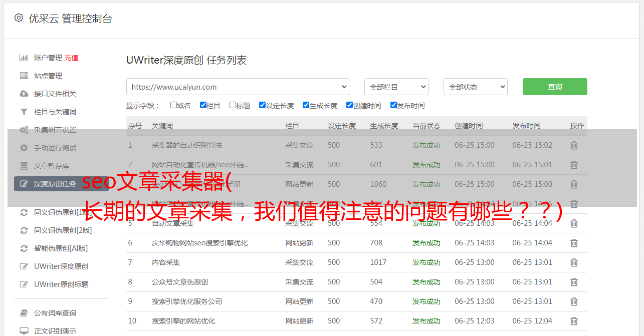Expand the 全部栏目 dropdown
Viewport: 644px width, 336px height.
(396, 87)
